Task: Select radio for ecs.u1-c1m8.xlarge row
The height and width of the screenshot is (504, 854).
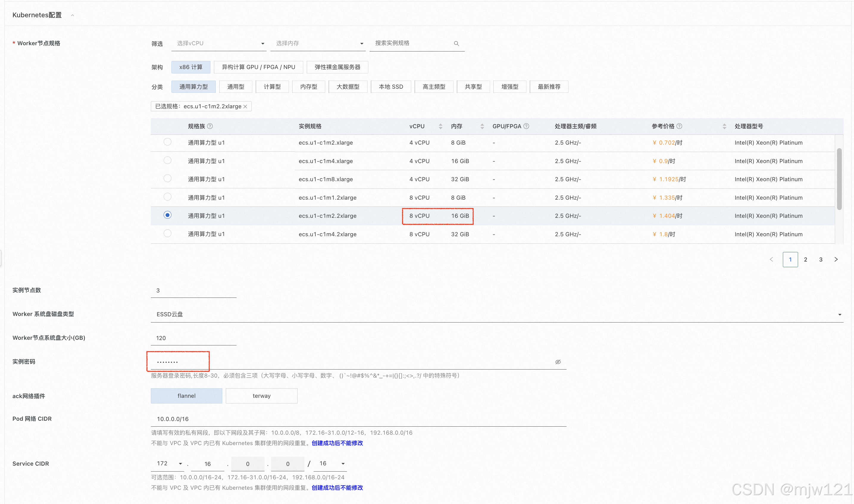Action: click(168, 178)
